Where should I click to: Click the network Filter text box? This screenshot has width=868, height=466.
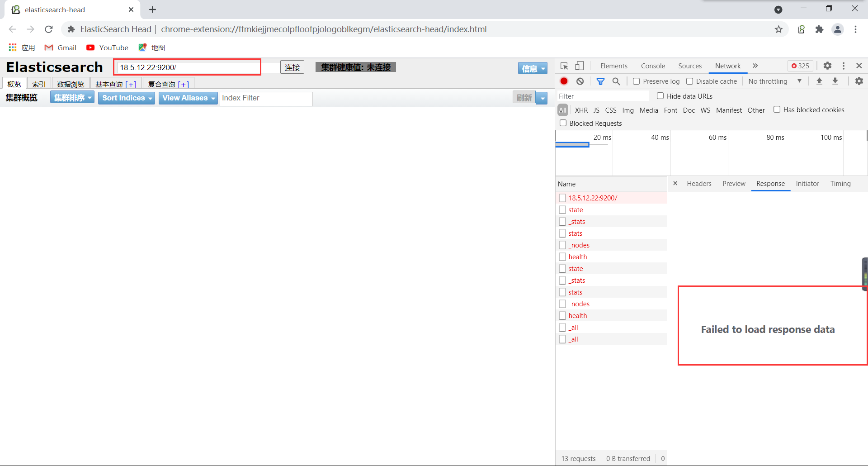click(602, 96)
